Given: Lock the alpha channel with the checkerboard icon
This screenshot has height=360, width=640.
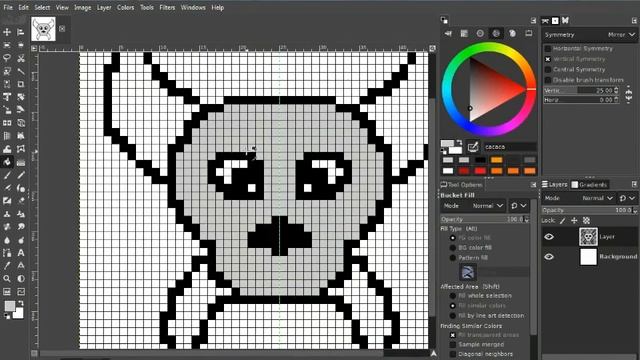Looking at the screenshot, I should [x=587, y=220].
